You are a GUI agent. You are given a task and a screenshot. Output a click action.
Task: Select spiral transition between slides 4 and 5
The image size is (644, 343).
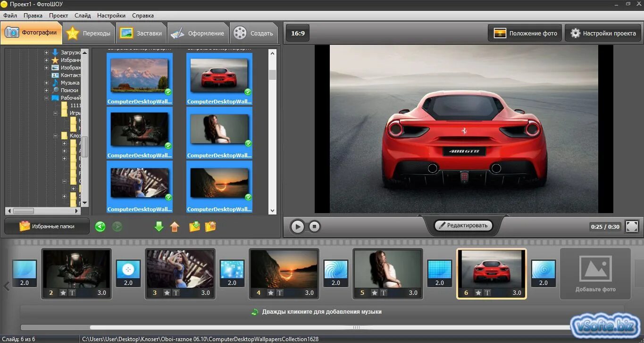336,274
